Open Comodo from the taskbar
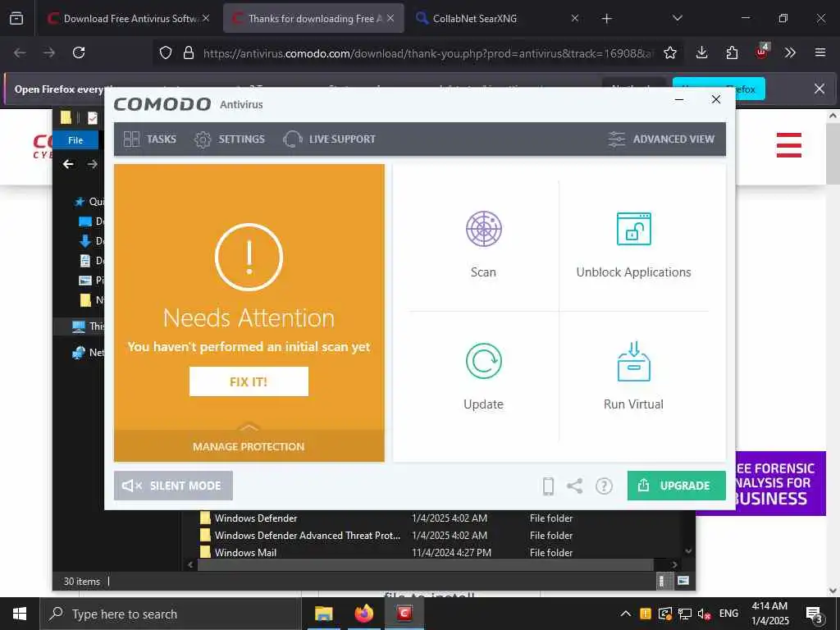The width and height of the screenshot is (840, 630). 404,614
